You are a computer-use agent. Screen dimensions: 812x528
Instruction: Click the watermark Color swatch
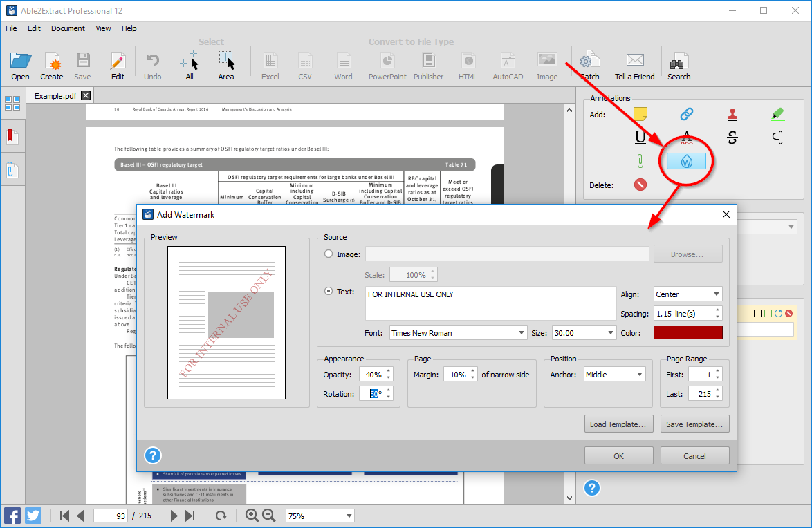[688, 332]
